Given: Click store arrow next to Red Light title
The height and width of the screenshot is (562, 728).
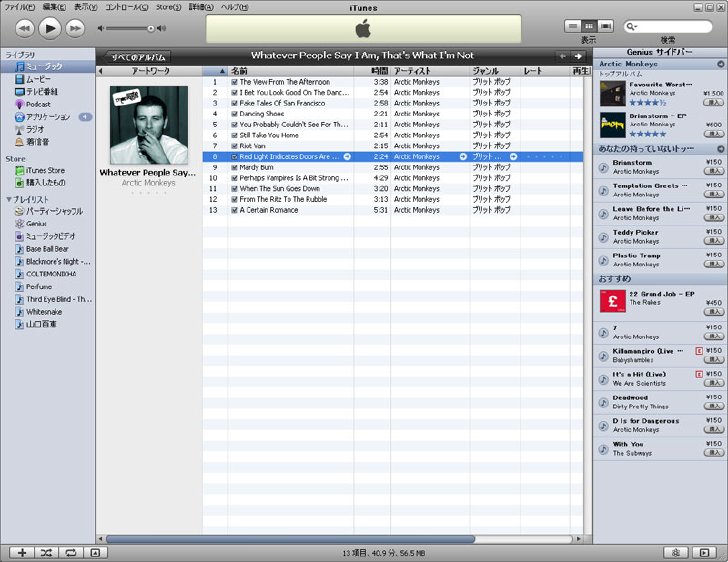Looking at the screenshot, I should point(347,157).
